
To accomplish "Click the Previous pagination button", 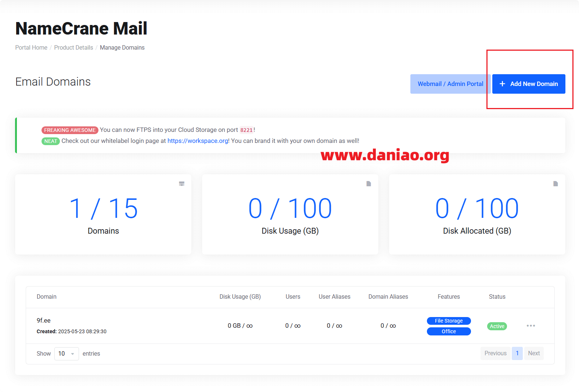I will click(x=495, y=353).
